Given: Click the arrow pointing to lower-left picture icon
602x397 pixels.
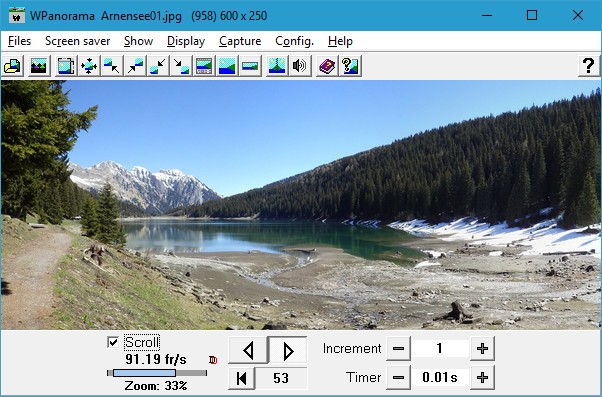Looking at the screenshot, I should click(158, 66).
